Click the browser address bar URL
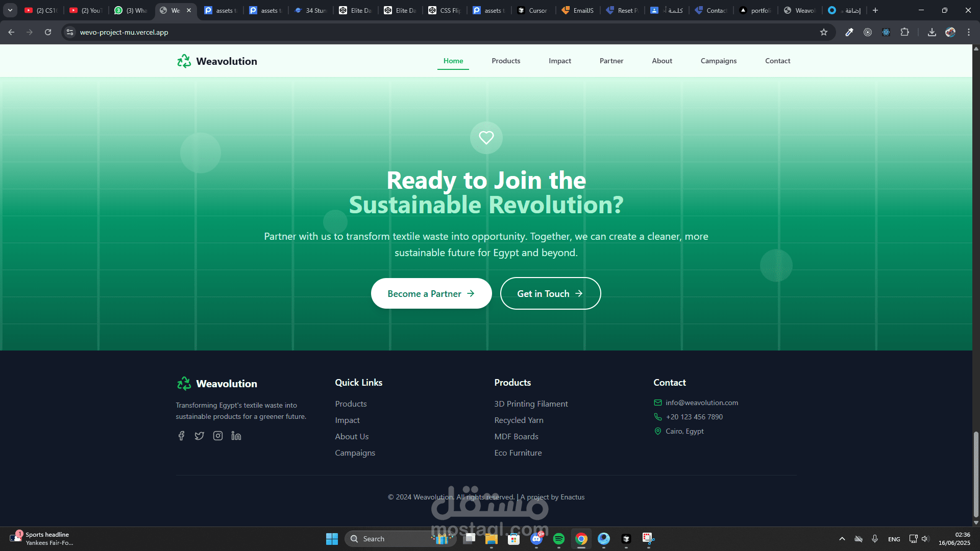Image resolution: width=980 pixels, height=551 pixels. pyautogui.click(x=124, y=32)
